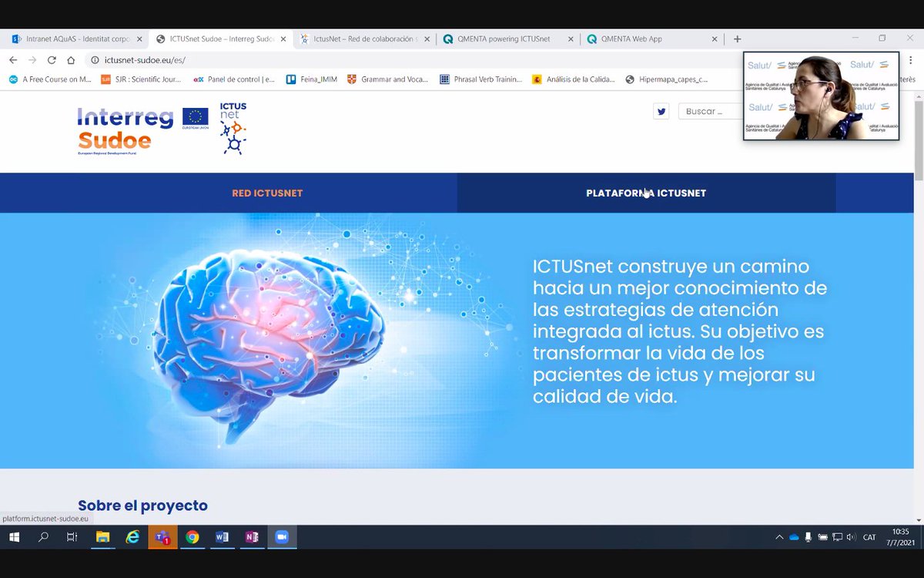Open OneNote from the taskbar
Viewport: 924px width, 578px height.
pos(252,537)
